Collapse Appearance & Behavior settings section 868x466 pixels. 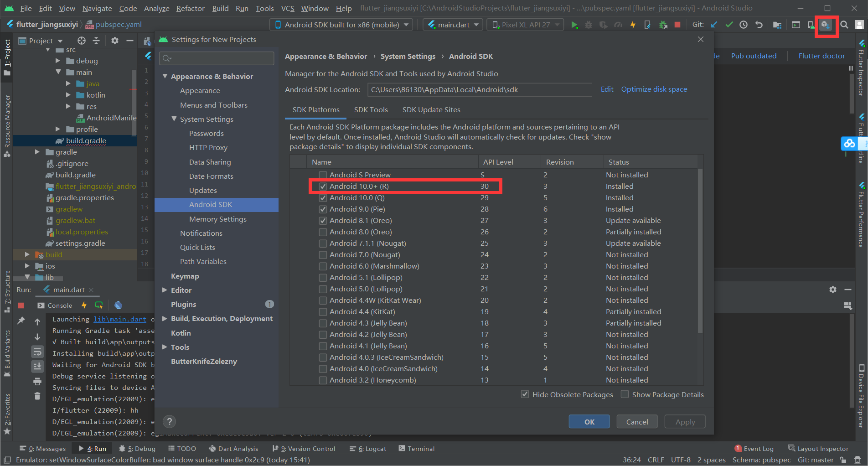pos(165,76)
